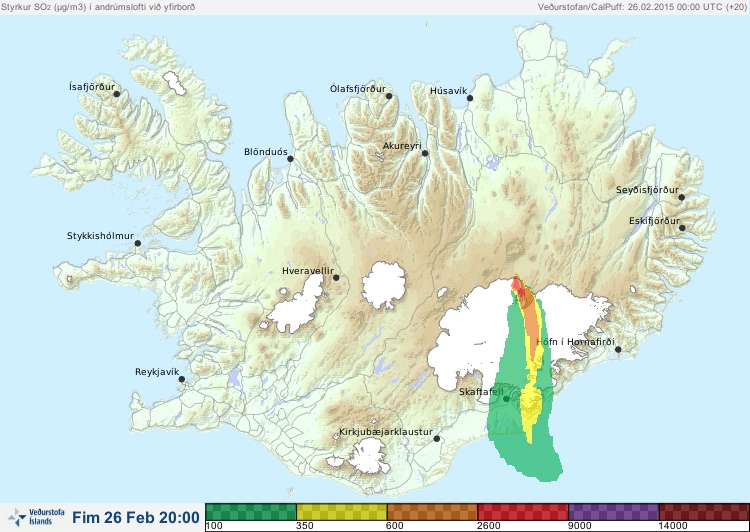
Task: Click the red 2600 legend swatch
Action: (523, 512)
